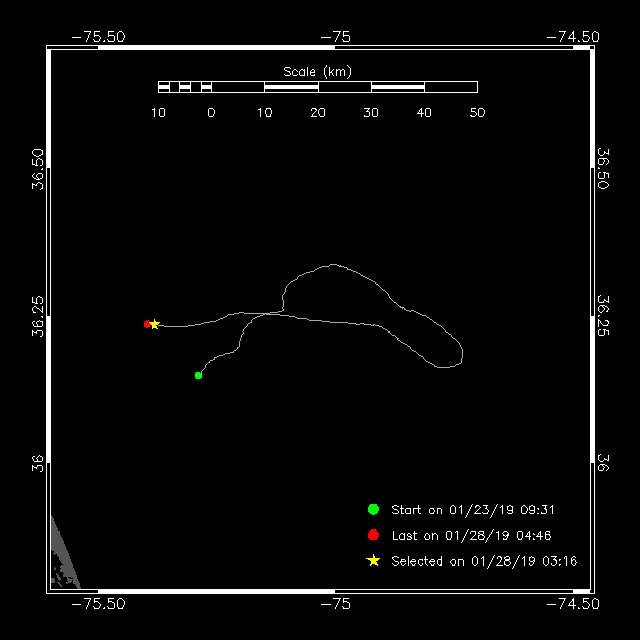Image resolution: width=640 pixels, height=640 pixels.
Task: Click the 50 label under the scale bar
Action: (x=477, y=113)
